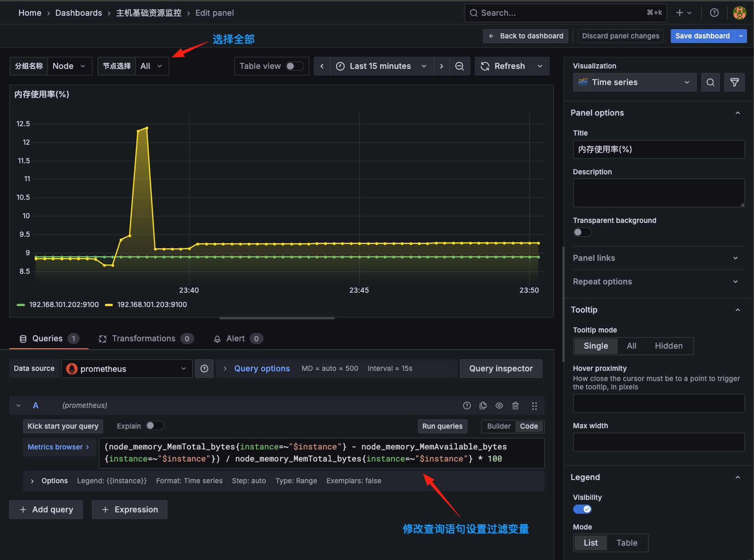Image resolution: width=754 pixels, height=560 pixels.
Task: Refresh the panel using the refresh icon
Action: click(484, 66)
